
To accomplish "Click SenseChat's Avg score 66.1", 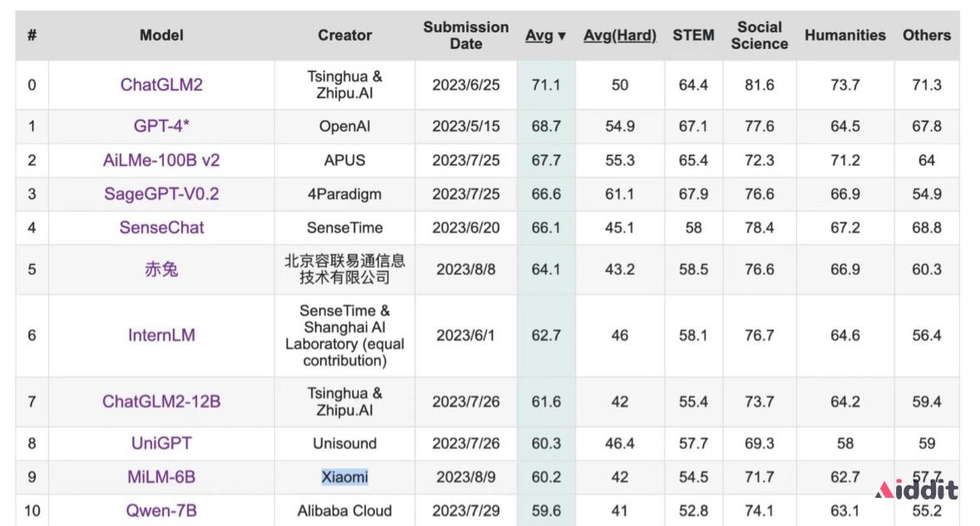I will 545,228.
